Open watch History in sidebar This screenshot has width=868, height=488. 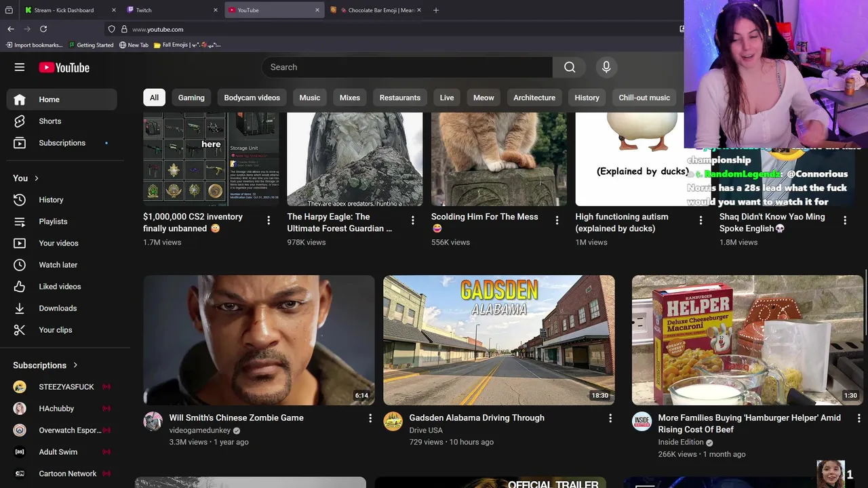pyautogui.click(x=62, y=200)
